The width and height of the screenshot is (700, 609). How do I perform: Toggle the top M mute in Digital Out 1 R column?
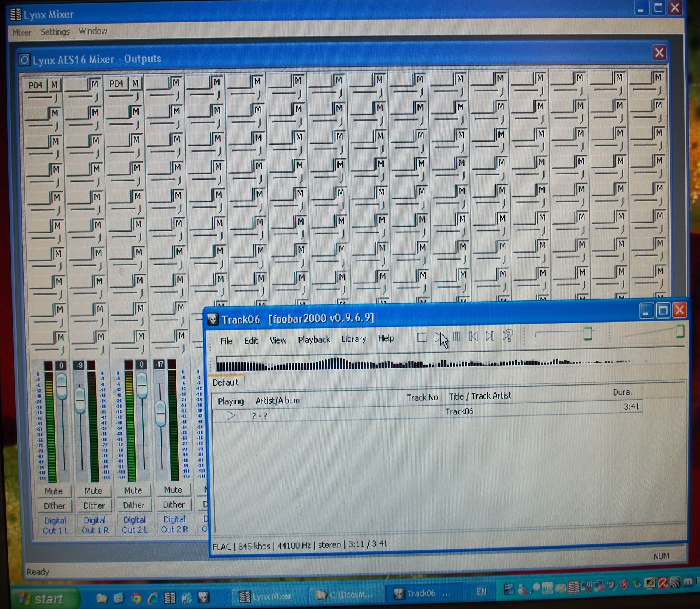pyautogui.click(x=95, y=84)
